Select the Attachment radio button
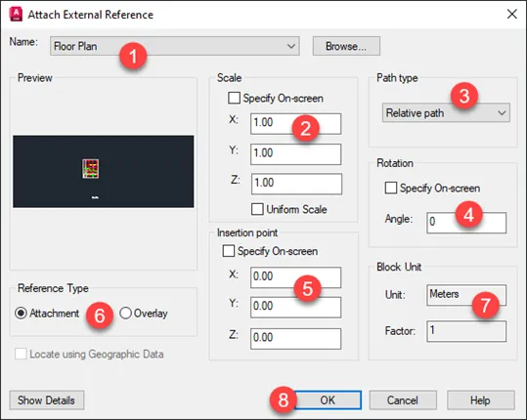Screen dimensions: 527x420 (21, 314)
